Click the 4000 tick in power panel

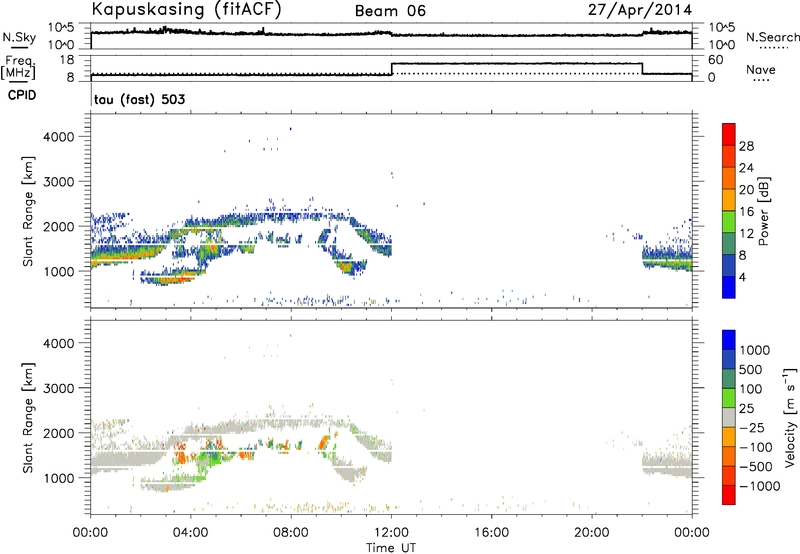[x=59, y=137]
